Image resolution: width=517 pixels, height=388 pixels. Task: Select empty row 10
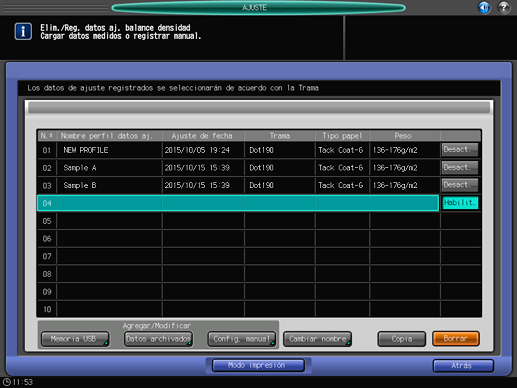pos(259,309)
